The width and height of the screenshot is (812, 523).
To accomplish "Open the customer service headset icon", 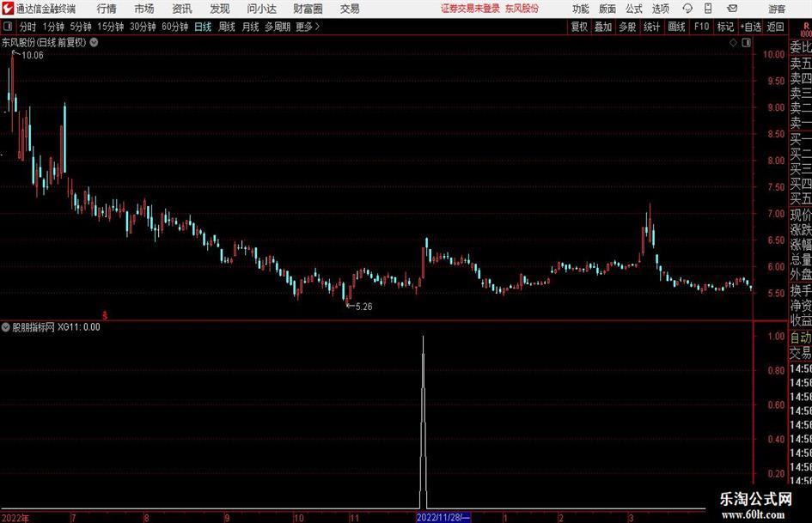I will 687,9.
